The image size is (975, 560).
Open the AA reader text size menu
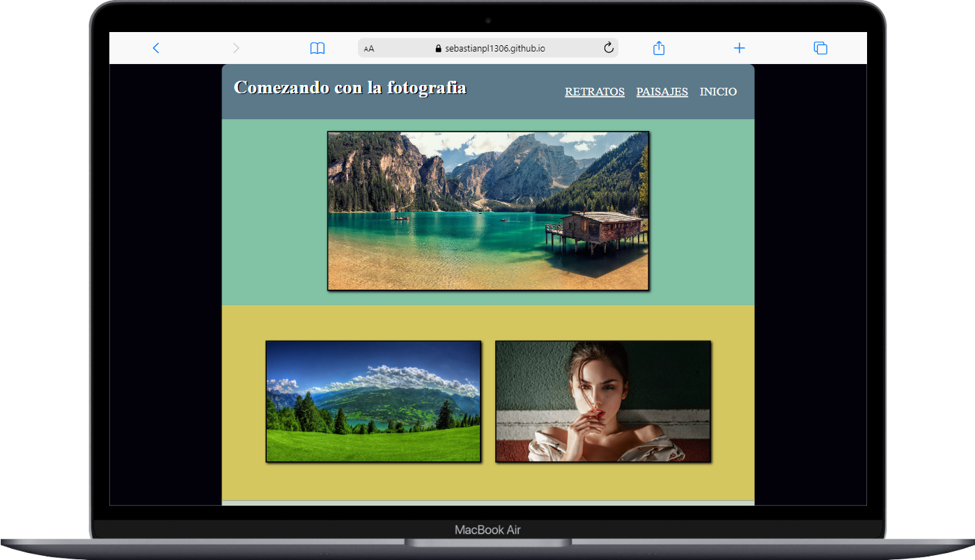pos(369,49)
